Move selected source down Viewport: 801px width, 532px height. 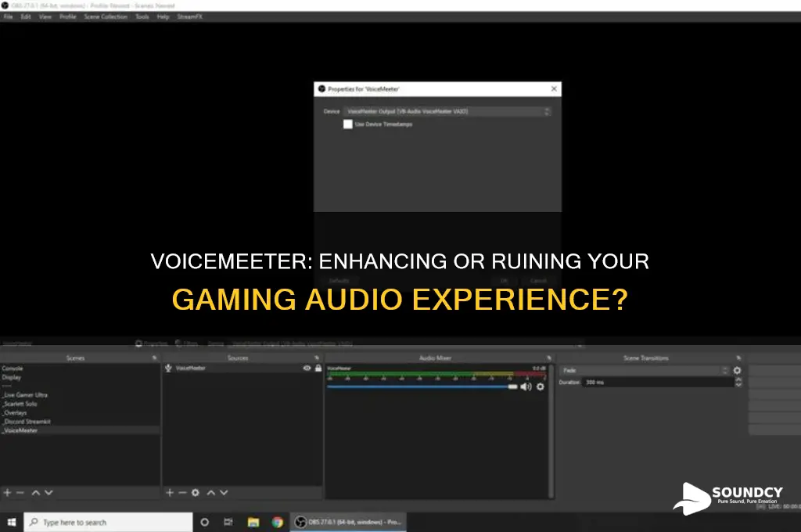coord(224,493)
